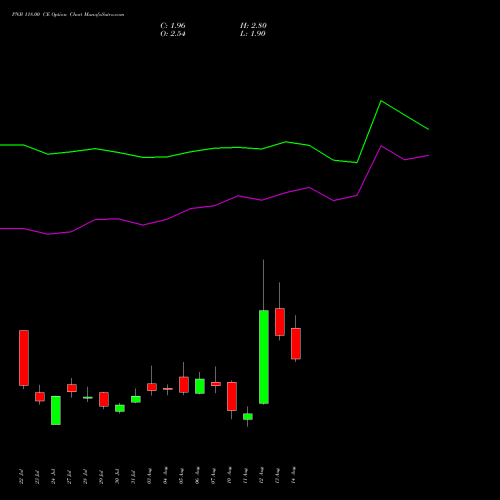
Task: Click the small green candle for 11 Aug
Action: point(248,416)
